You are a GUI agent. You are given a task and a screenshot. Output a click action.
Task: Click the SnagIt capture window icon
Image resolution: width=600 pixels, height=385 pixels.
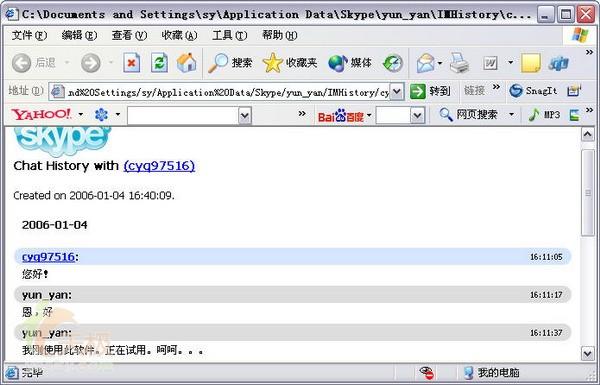(574, 91)
